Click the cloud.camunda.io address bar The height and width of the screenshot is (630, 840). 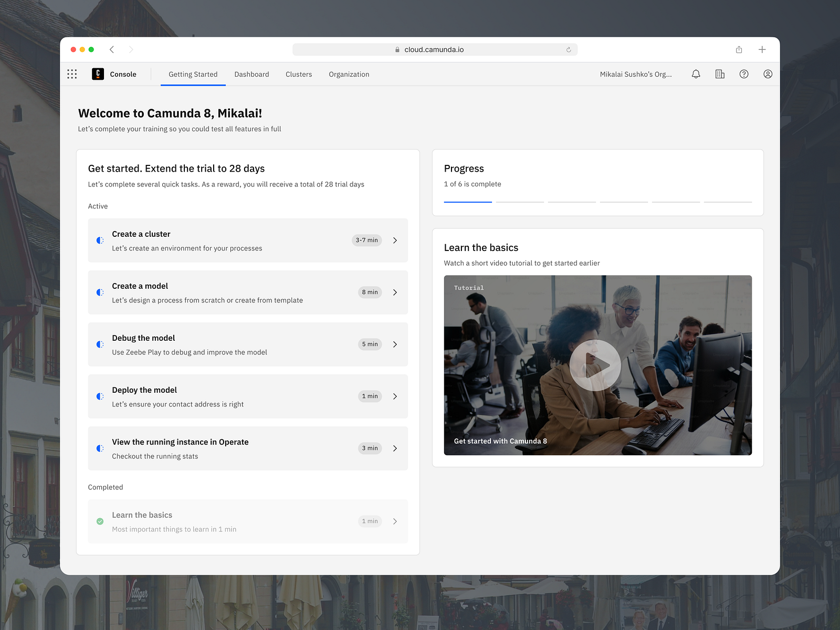pyautogui.click(x=435, y=49)
